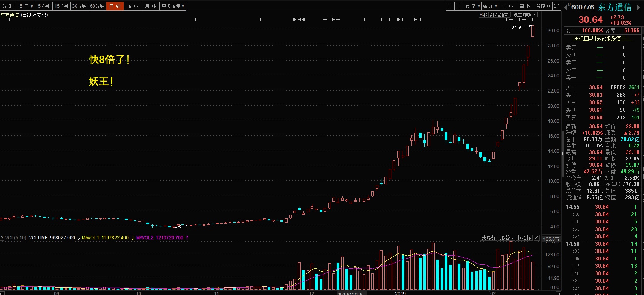
Task: Switch to 30分钟 period tab
Action: click(79, 6)
